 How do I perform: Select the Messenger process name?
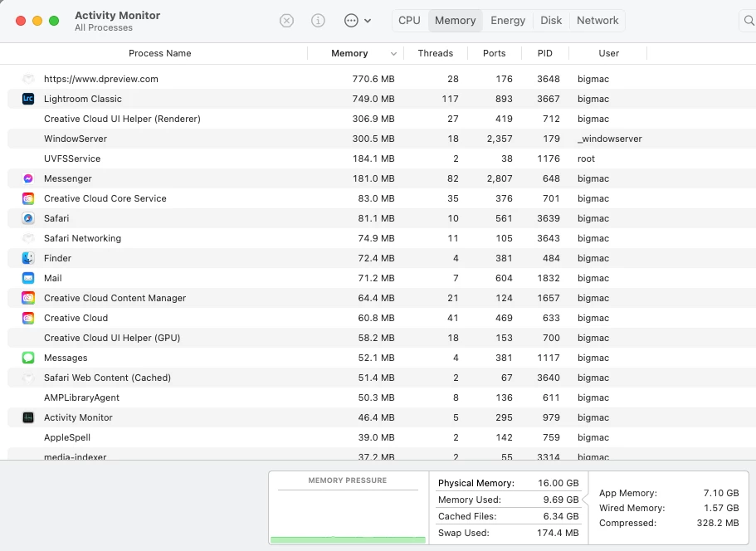tap(67, 178)
